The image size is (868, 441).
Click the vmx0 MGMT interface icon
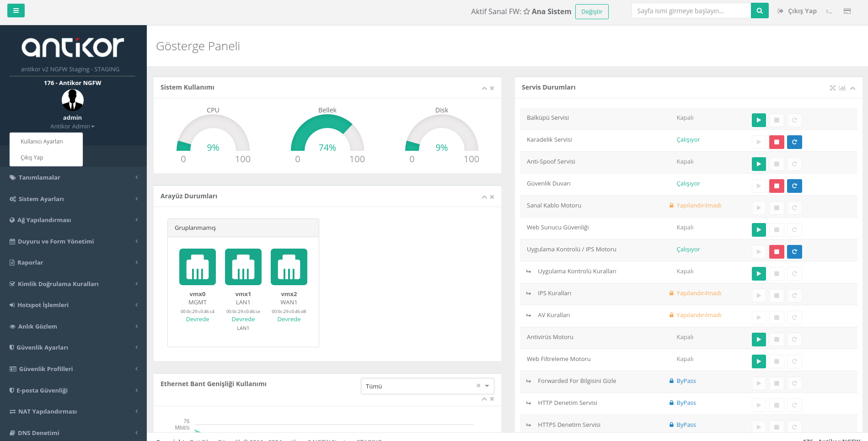[x=198, y=267]
